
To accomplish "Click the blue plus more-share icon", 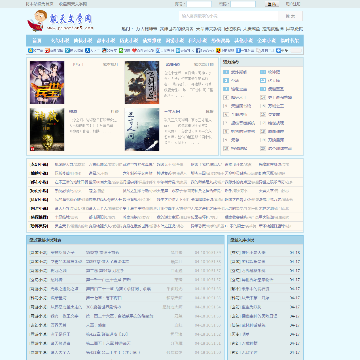I will [278, 50].
